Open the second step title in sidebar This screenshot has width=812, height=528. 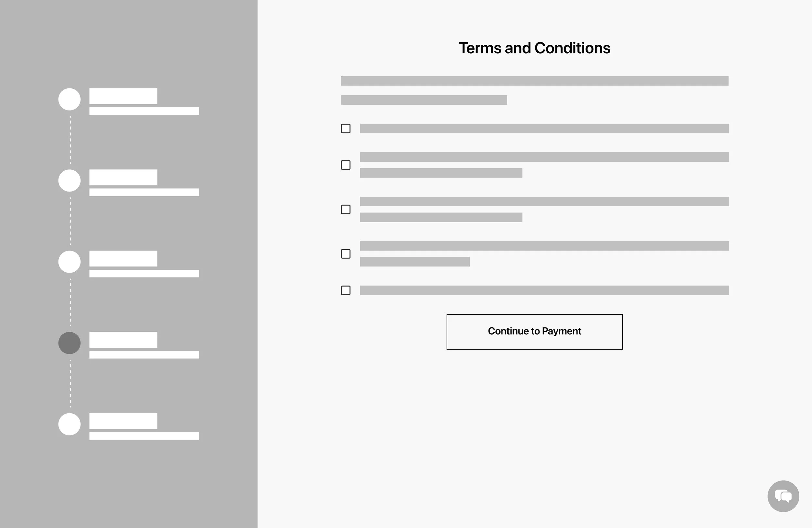[x=123, y=177]
